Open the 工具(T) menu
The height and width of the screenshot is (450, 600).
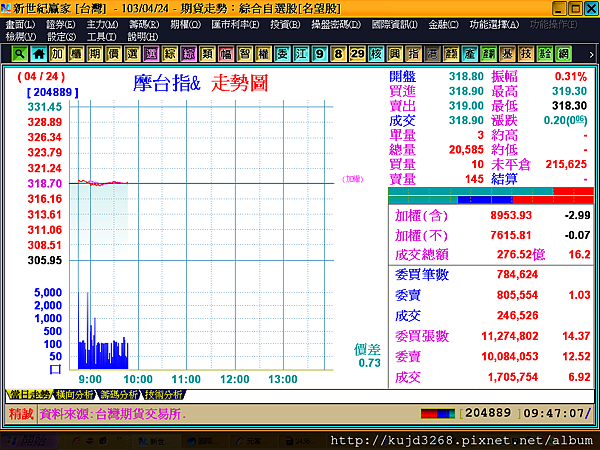(101, 37)
